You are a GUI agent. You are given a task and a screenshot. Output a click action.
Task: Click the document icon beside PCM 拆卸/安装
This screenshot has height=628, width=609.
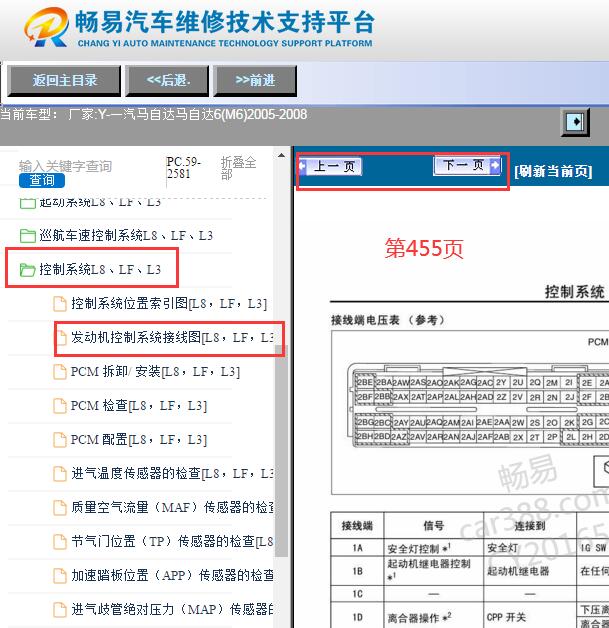point(60,372)
